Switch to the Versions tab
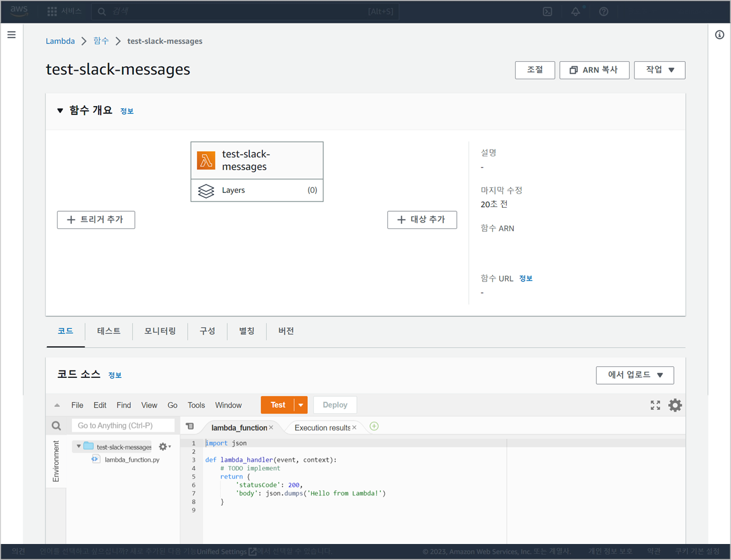 pos(286,331)
